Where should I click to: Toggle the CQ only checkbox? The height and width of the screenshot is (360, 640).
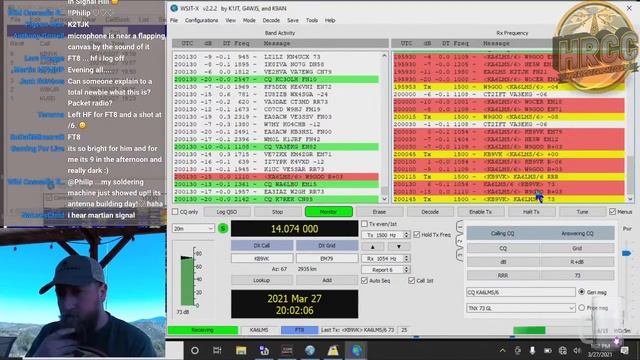point(175,212)
